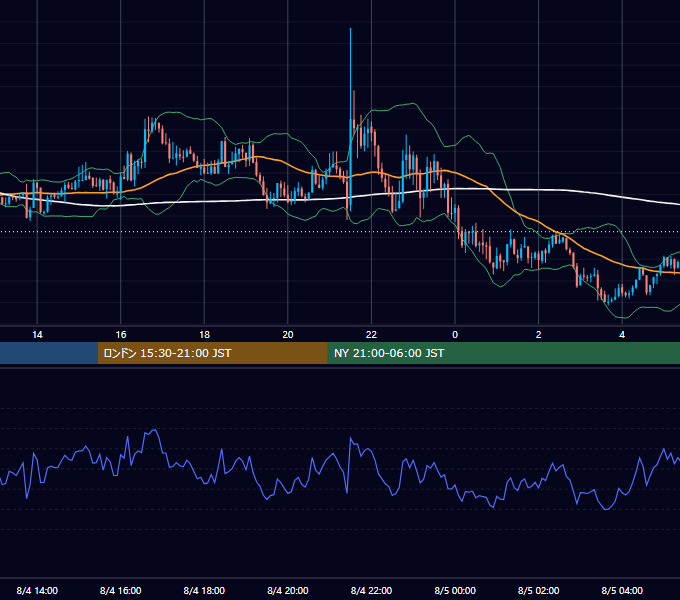Click the 18 hour label on price chart
This screenshot has height=600, width=680.
click(x=204, y=335)
